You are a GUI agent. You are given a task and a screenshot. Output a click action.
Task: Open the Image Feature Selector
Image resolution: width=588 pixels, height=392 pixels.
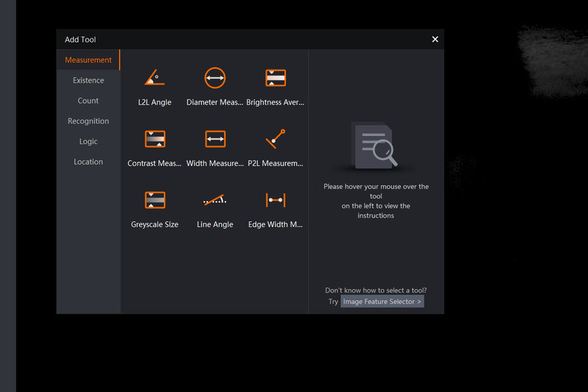(x=382, y=301)
